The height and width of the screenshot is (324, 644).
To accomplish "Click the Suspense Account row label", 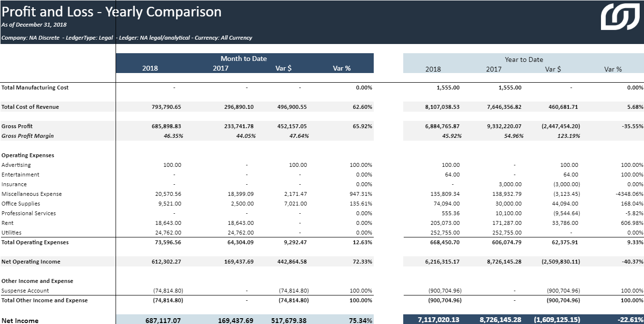I will tap(25, 291).
